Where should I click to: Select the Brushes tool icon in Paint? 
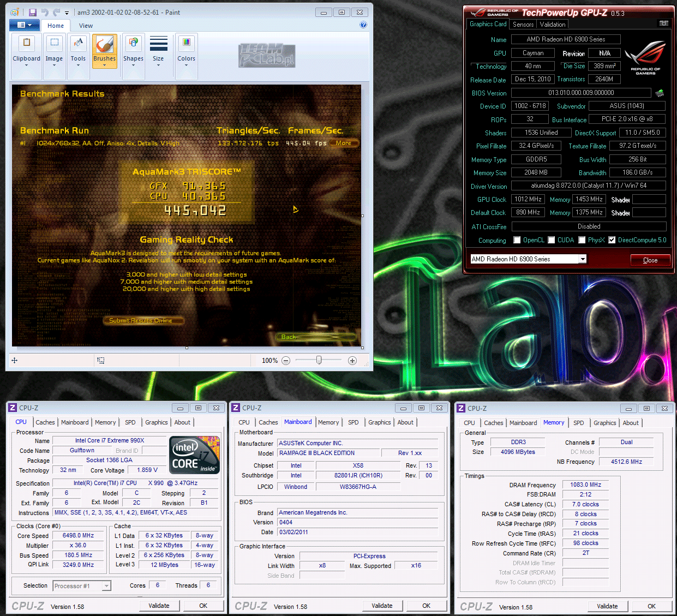point(104,43)
